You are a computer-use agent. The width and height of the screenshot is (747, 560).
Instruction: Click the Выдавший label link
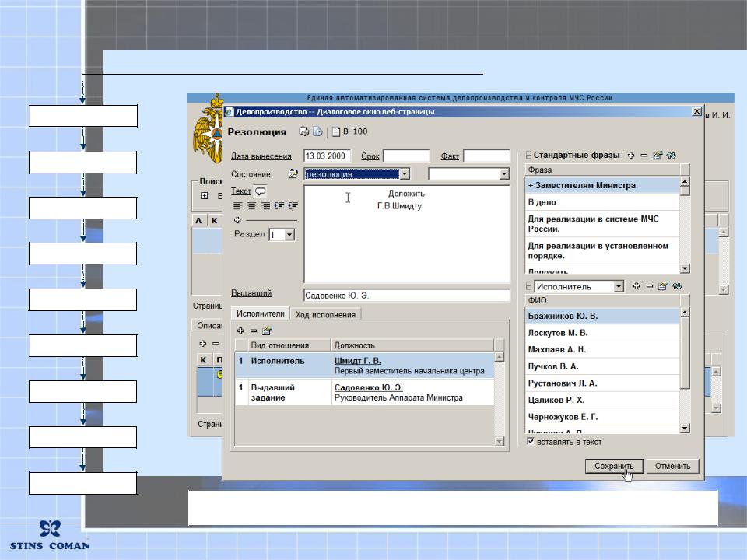pyautogui.click(x=251, y=293)
